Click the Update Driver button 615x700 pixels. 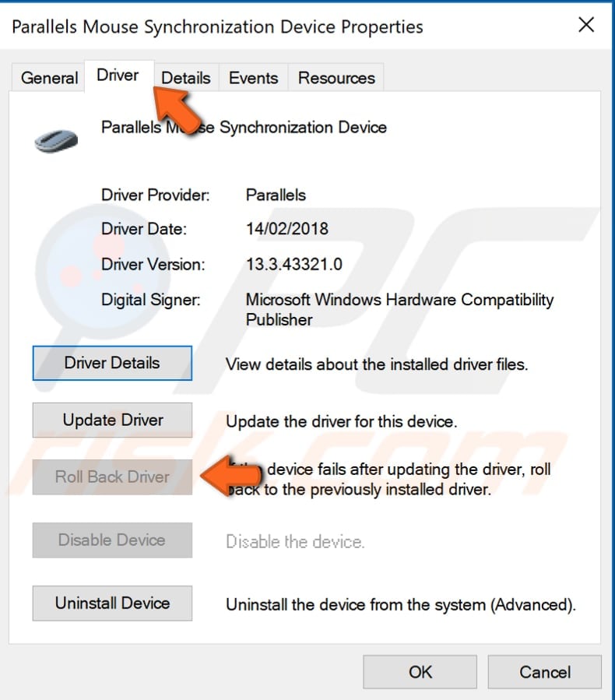click(x=112, y=420)
